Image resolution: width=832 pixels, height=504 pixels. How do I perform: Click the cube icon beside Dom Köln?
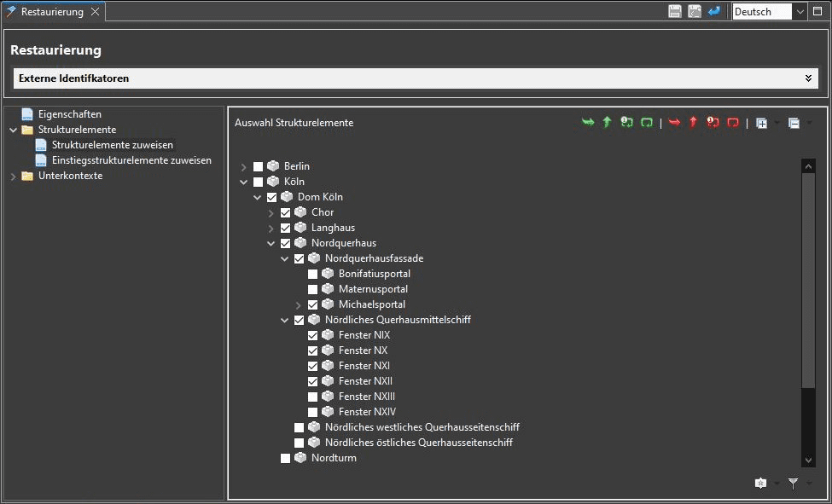pos(287,197)
